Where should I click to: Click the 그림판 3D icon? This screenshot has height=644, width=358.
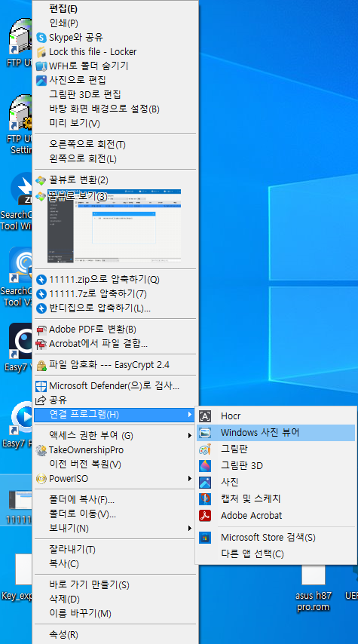click(205, 466)
